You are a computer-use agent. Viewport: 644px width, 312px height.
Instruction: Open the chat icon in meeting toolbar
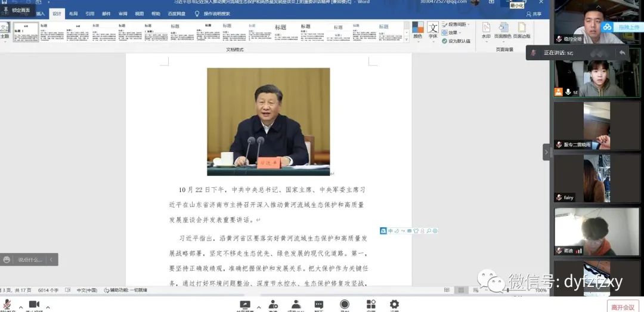pyautogui.click(x=318, y=305)
